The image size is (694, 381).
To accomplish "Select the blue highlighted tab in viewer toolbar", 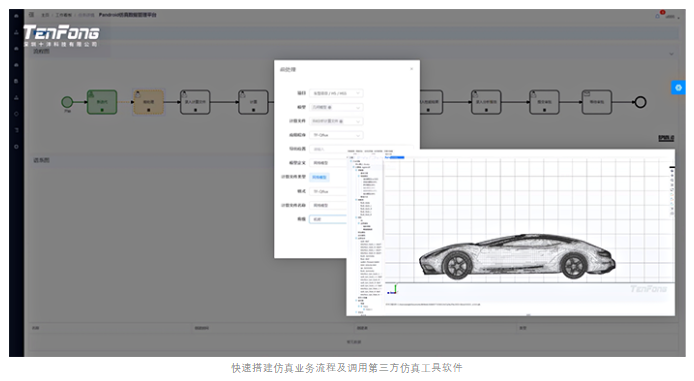I will click(x=394, y=157).
